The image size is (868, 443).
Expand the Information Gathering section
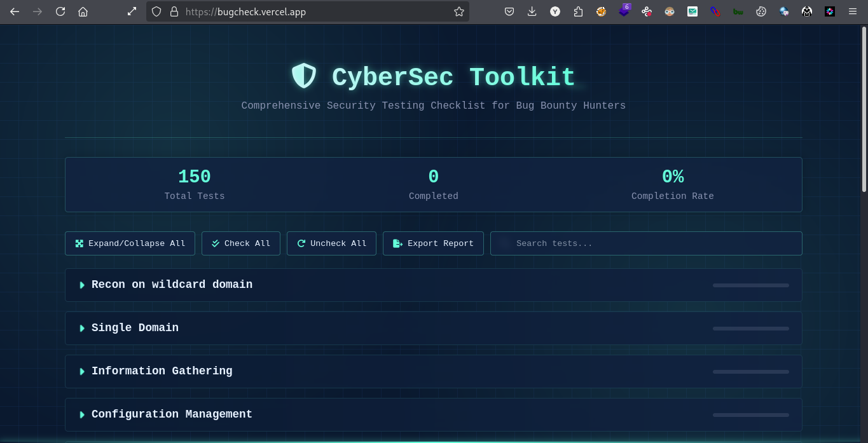pos(433,371)
